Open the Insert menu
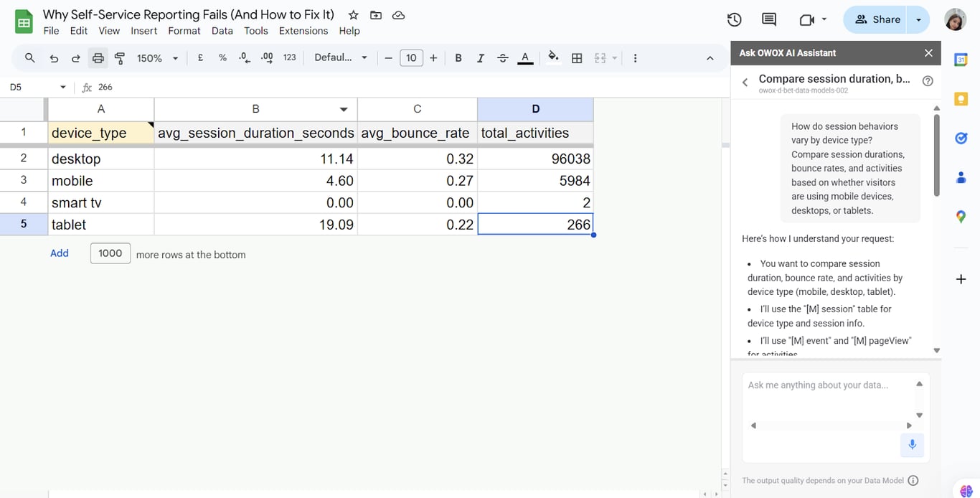The image size is (980, 498). (x=144, y=31)
